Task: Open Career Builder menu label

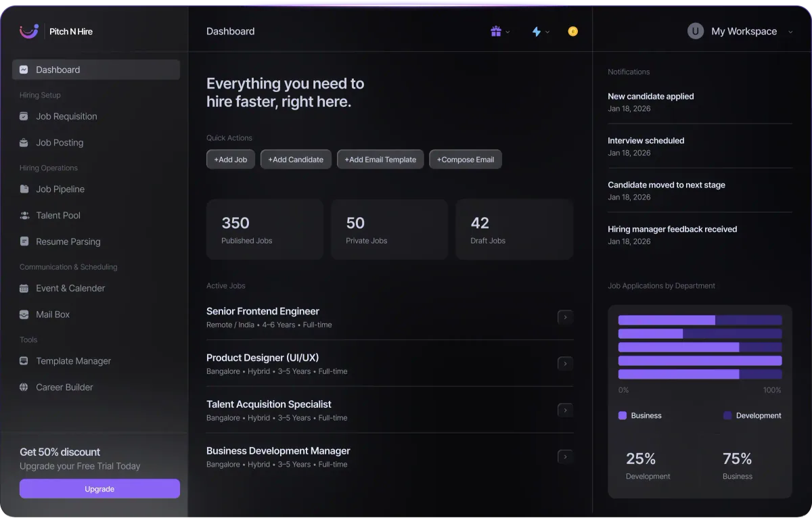Action: (64, 387)
